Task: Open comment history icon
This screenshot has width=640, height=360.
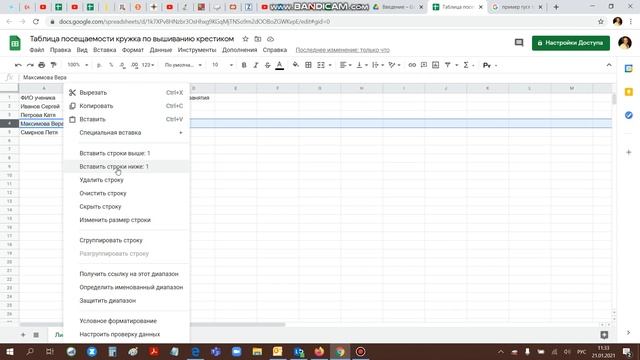Action: 519,42
